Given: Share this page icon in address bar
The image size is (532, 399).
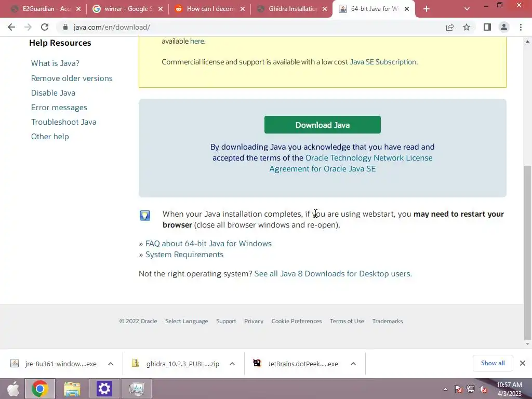Looking at the screenshot, I should click(x=450, y=27).
